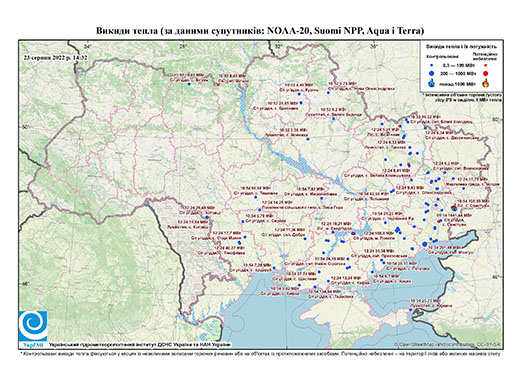Click the large red circle in legend
Viewport: 520px width, 368px height.
point(486,73)
